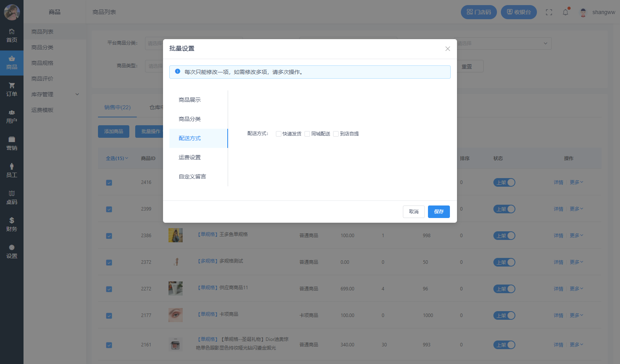Click the product 2272 thumbnail image
This screenshot has width=620, height=364.
(x=175, y=288)
